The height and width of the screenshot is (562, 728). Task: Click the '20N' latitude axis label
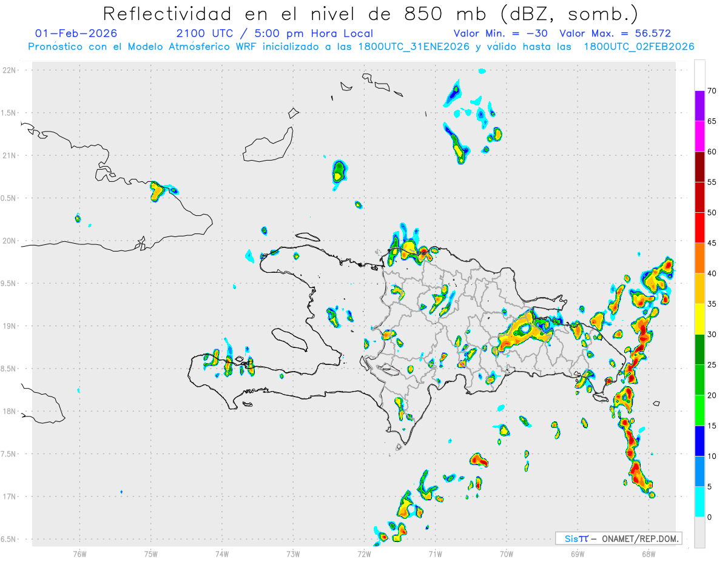10,241
